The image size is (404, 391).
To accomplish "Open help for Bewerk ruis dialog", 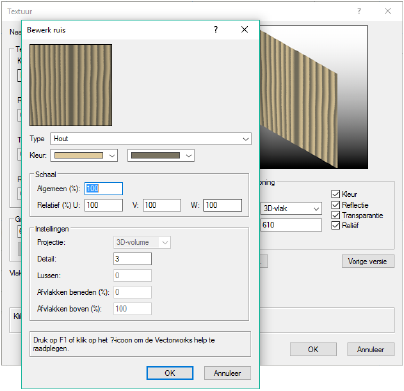I will [x=216, y=30].
